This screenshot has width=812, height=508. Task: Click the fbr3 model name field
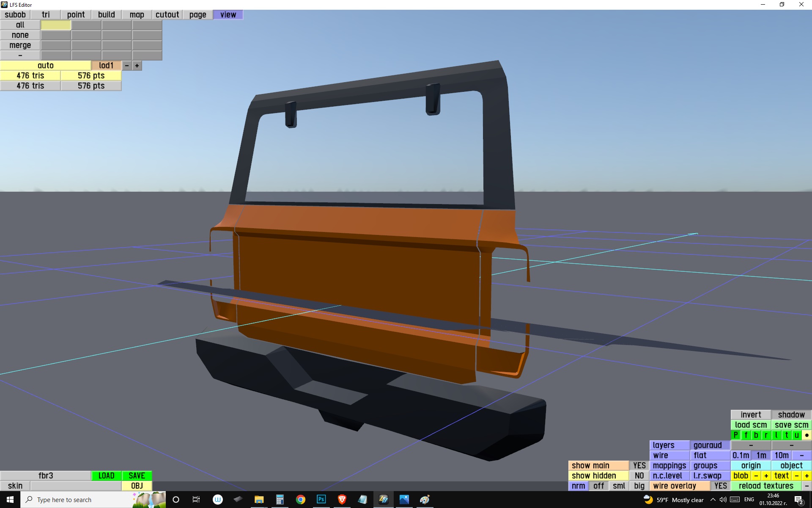pyautogui.click(x=46, y=475)
